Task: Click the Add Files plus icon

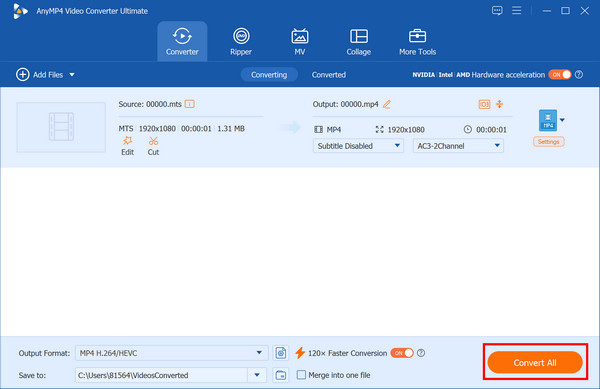Action: tap(23, 75)
